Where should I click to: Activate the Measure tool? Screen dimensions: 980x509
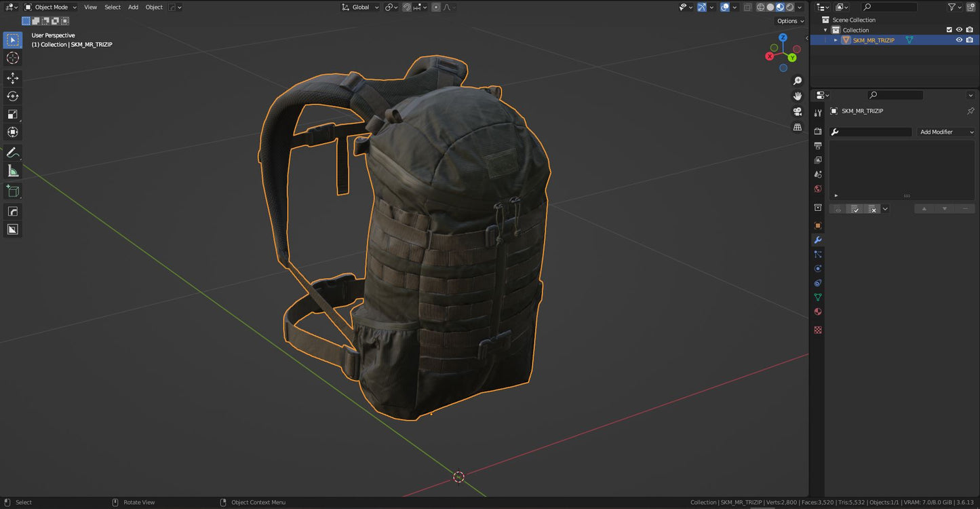click(12, 170)
